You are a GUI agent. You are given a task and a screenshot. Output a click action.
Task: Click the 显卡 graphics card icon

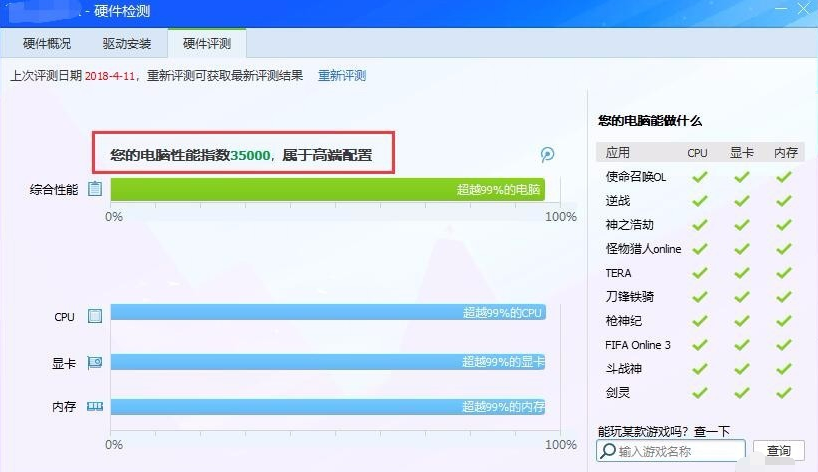(x=95, y=363)
